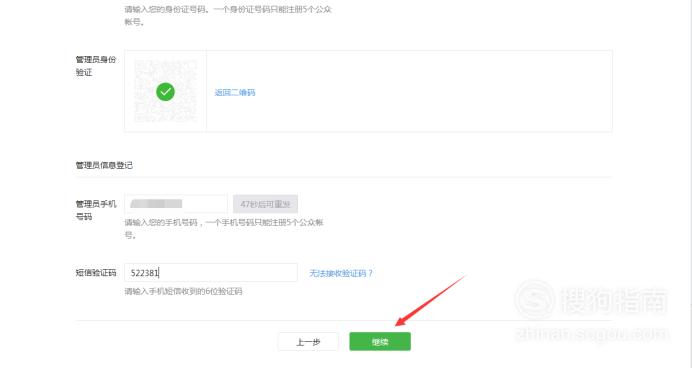Image resolution: width=692 pixels, height=368 pixels.
Task: Open the 返回二维码 link
Action: (235, 92)
